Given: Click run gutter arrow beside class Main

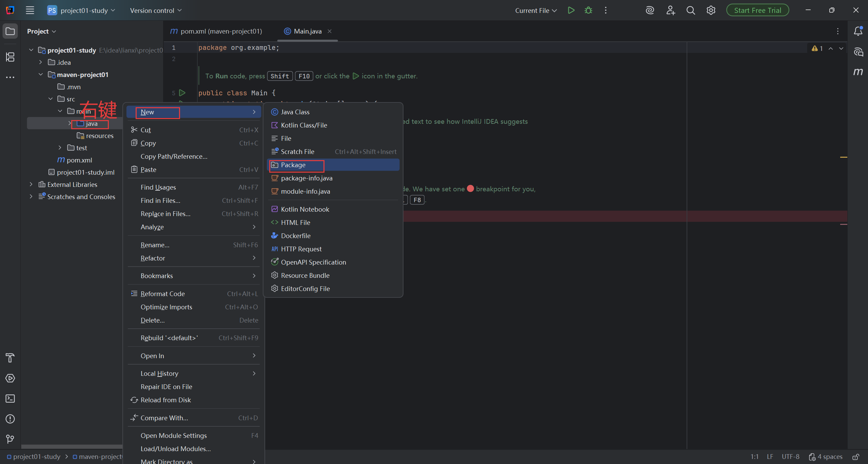Looking at the screenshot, I should coord(182,93).
